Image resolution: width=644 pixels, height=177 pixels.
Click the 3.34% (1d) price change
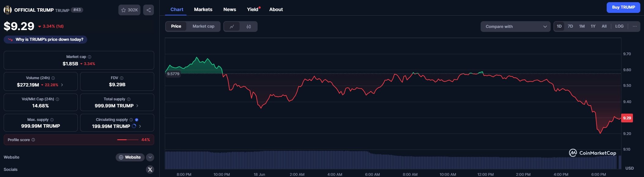click(51, 26)
